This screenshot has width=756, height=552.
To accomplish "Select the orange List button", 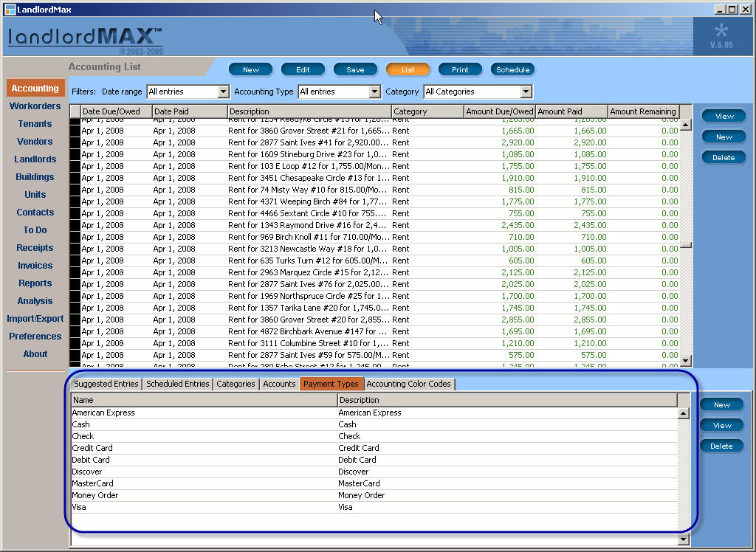I will point(408,69).
